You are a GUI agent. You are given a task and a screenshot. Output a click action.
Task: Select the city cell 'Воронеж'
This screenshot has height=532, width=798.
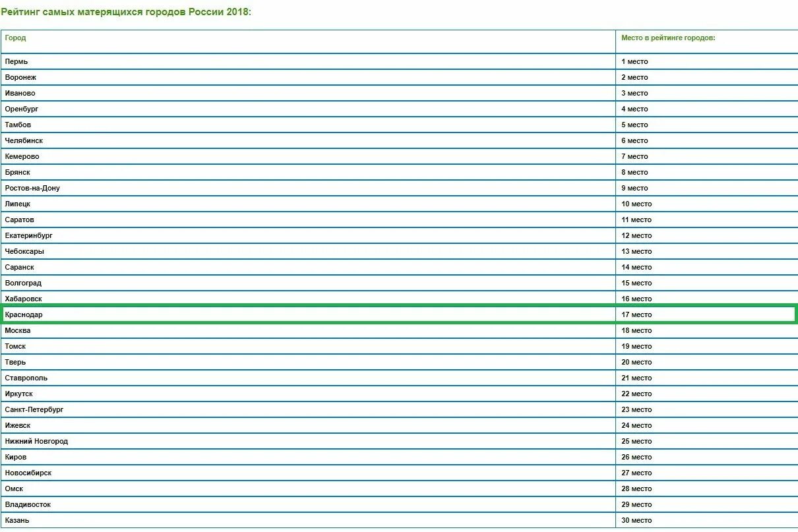click(x=308, y=77)
